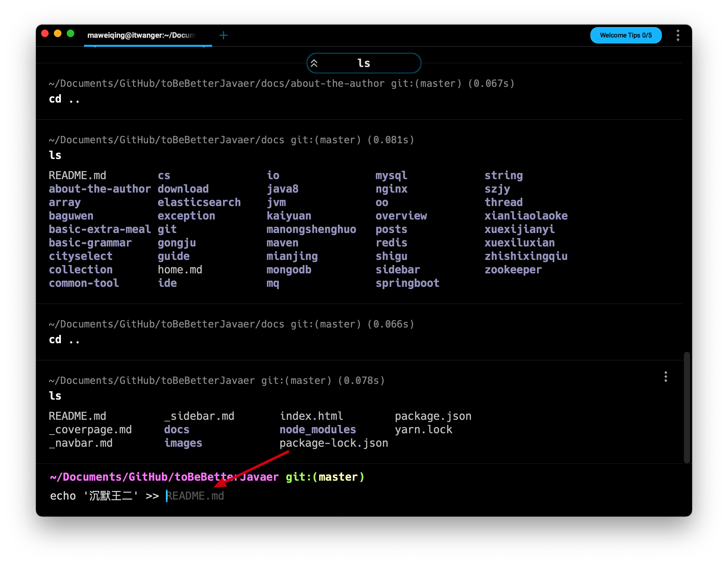Select the maweiqing@itwanger terminal tab
Image resolution: width=728 pixels, height=564 pixels.
point(141,35)
